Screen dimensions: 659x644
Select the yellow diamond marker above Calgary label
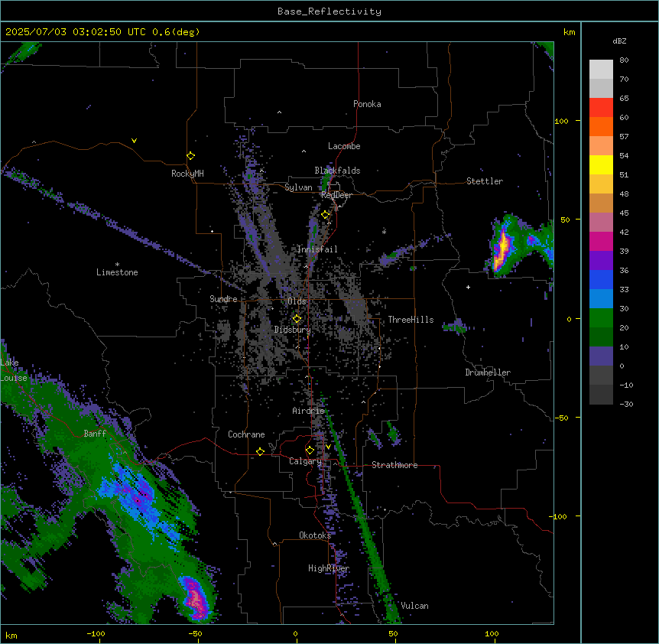click(x=310, y=450)
